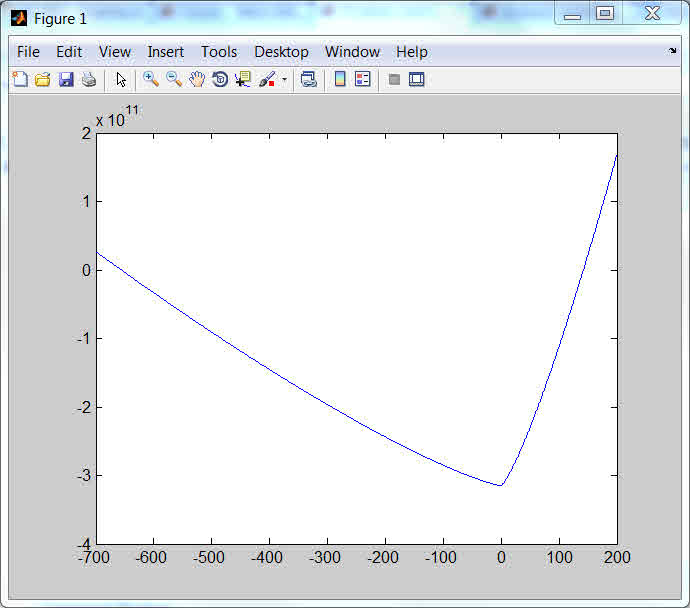
Task: Save the figure using the floppy disk icon
Action: point(66,79)
